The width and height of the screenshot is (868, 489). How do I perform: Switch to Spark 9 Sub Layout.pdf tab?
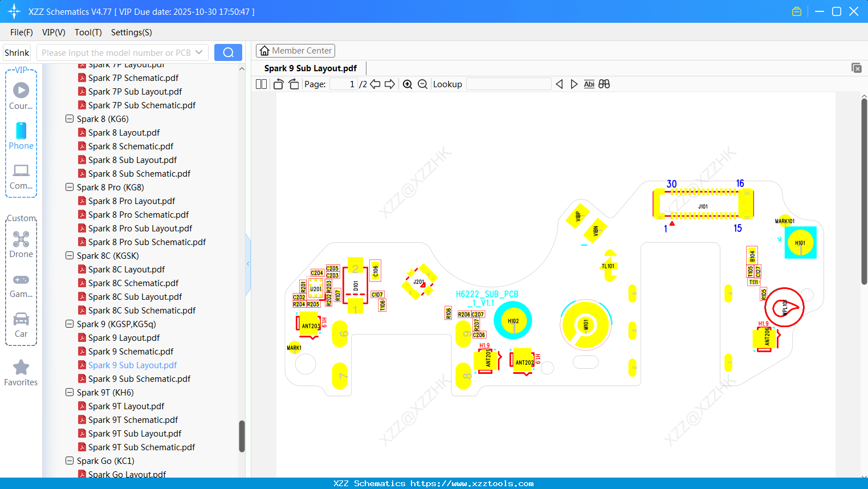coord(310,68)
